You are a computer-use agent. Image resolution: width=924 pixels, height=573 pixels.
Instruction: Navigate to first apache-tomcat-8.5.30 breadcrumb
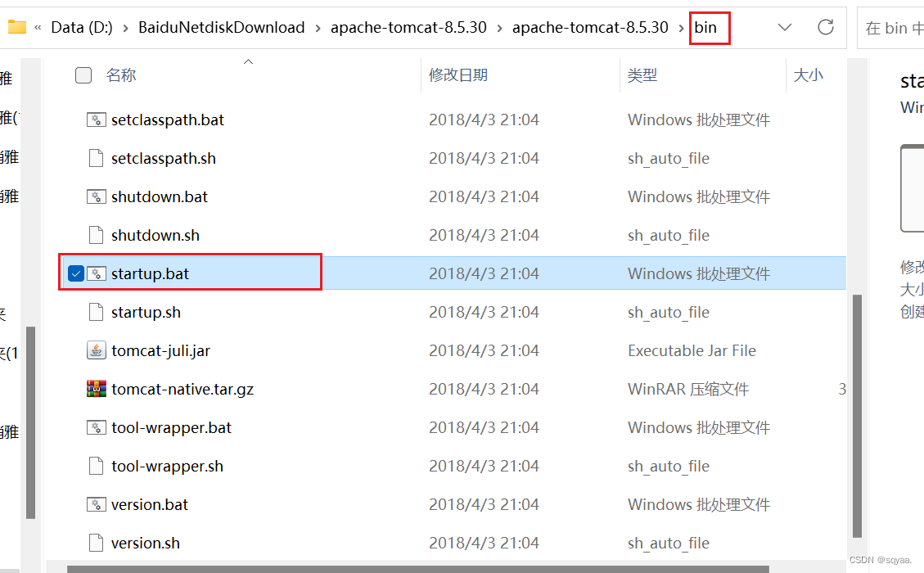[x=408, y=27]
